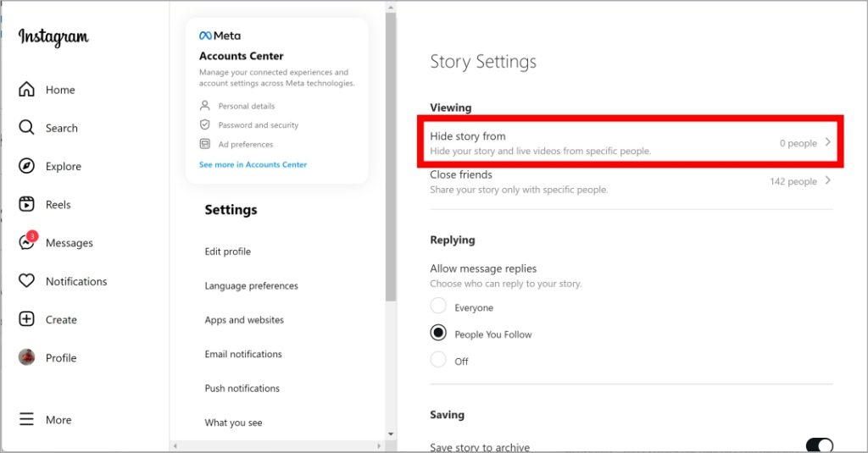The width and height of the screenshot is (868, 453).
Task: Open Create menu label
Action: 61,320
